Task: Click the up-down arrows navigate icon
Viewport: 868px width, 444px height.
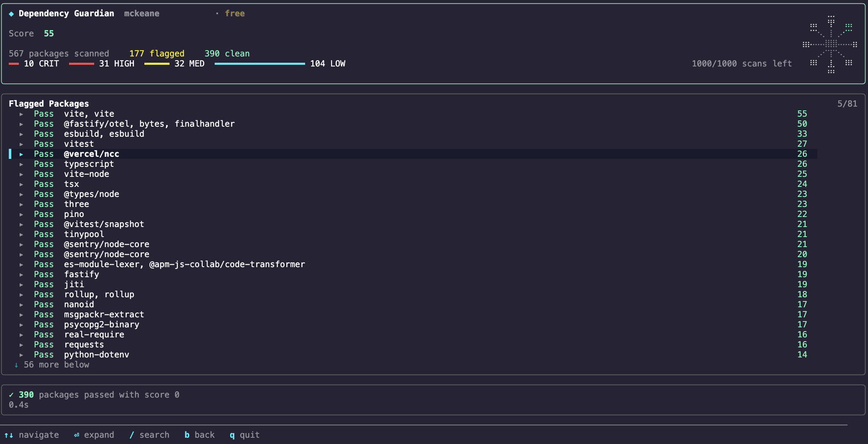Action: click(x=9, y=435)
